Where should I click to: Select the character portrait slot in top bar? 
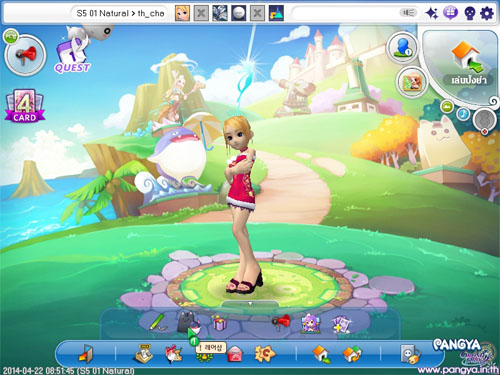182,13
